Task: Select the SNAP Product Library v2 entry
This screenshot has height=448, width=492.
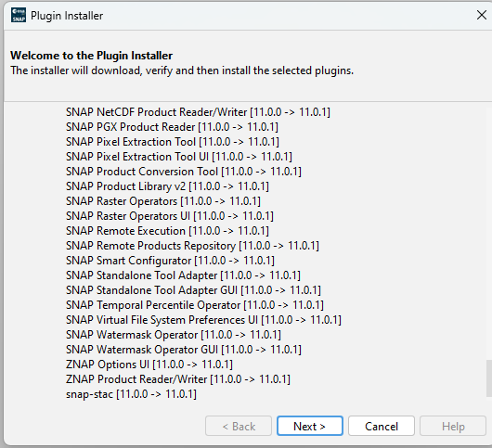Action: [x=167, y=186]
